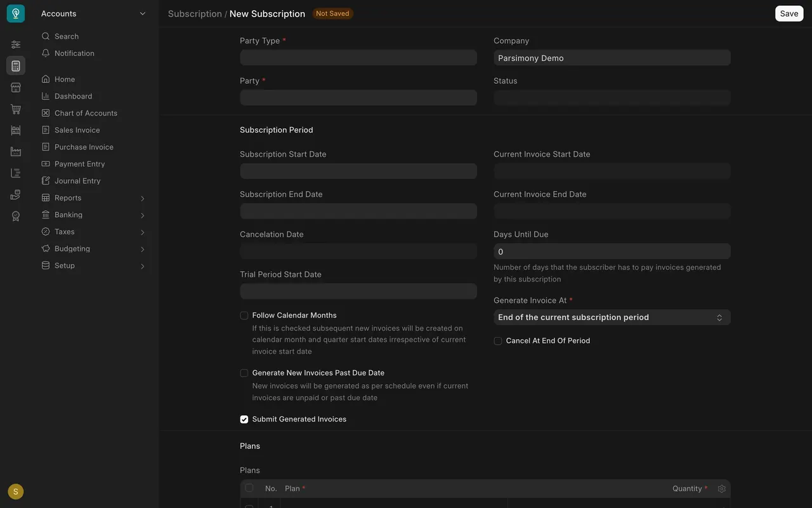This screenshot has height=508, width=812.
Task: Tick Cancel At End Of Period checkbox
Action: click(498, 341)
